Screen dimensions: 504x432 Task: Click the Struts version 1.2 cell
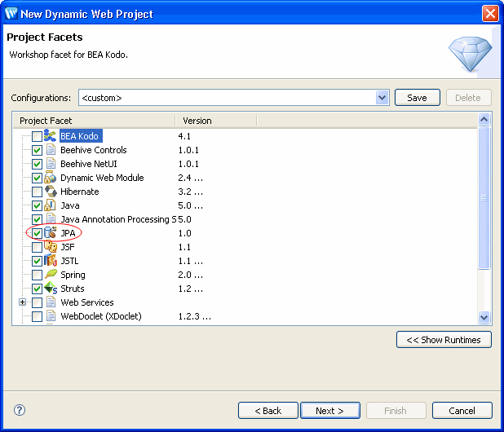point(191,289)
